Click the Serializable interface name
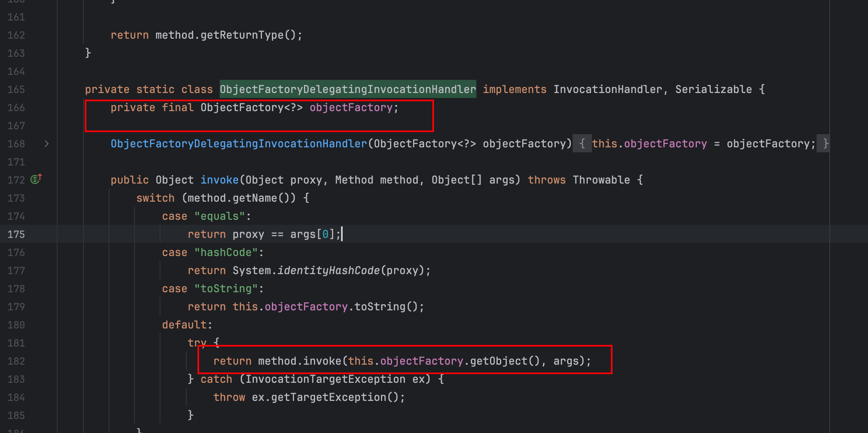This screenshot has height=433, width=868. tap(713, 89)
